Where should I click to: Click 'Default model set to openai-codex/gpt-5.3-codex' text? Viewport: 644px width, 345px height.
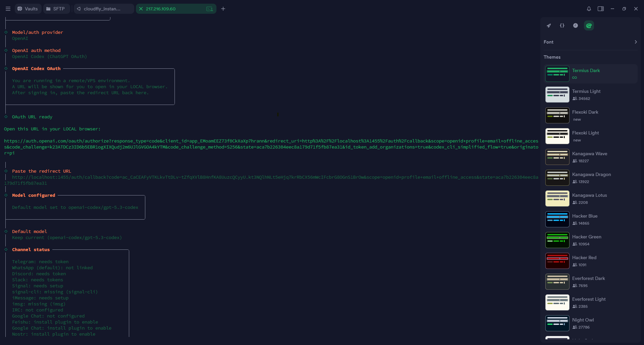pos(75,207)
